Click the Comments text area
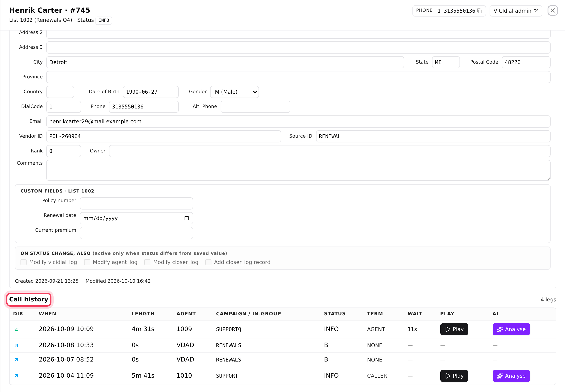This screenshot has width=565, height=392. [298, 170]
